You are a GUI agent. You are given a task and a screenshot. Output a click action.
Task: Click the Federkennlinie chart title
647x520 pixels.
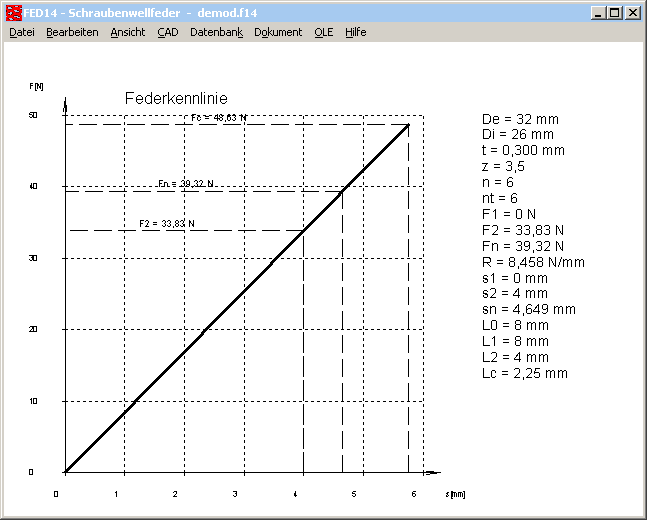(176, 99)
